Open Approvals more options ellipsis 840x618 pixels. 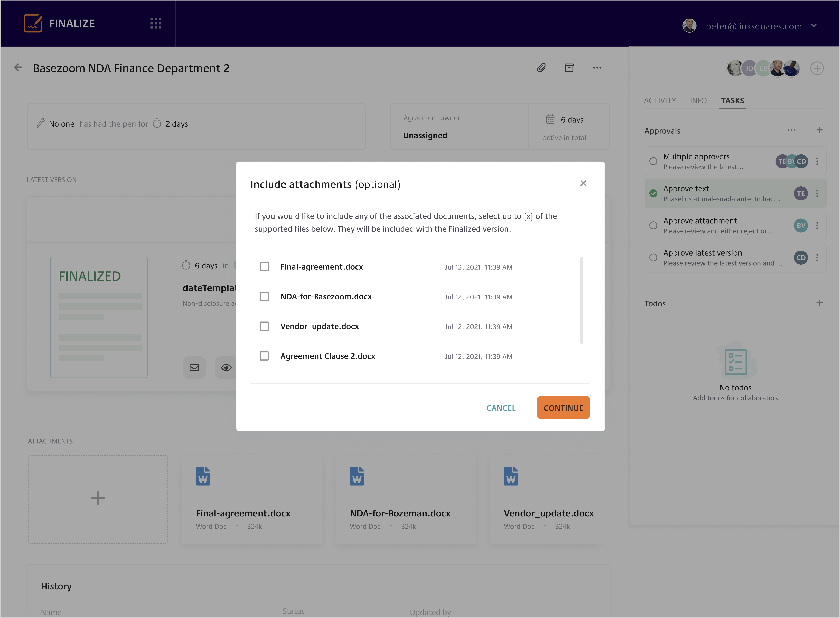point(791,130)
